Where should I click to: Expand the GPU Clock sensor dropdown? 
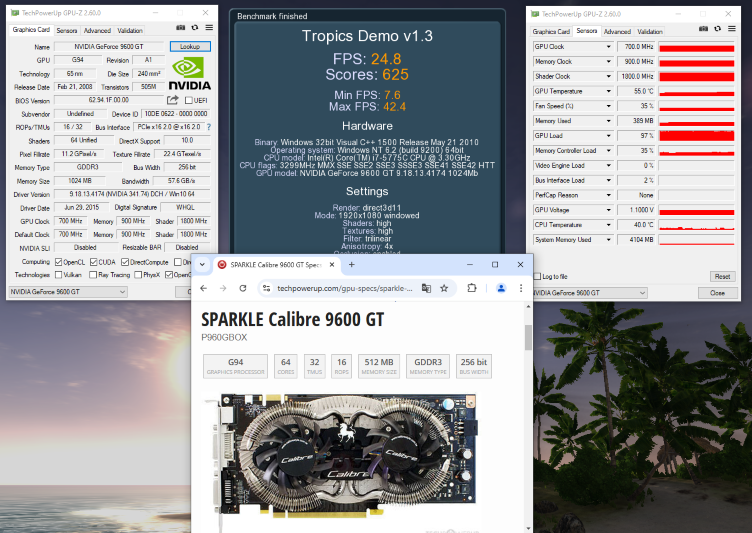pos(609,47)
